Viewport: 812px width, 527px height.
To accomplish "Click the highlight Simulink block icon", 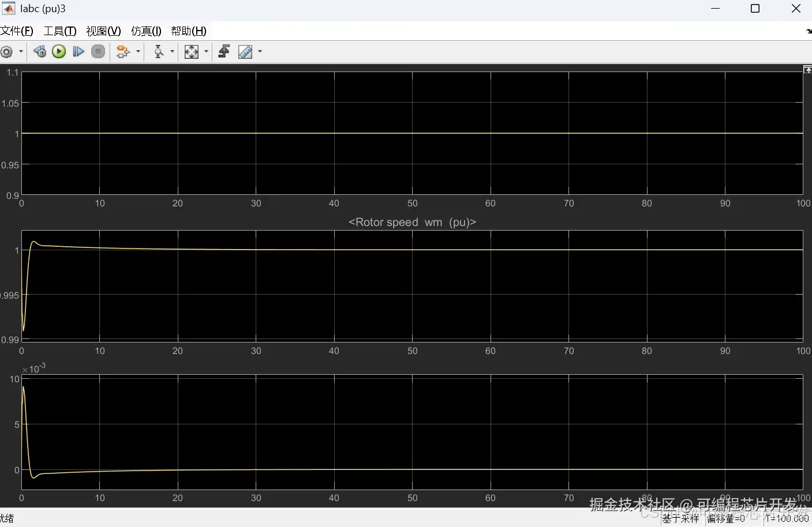I will 123,52.
